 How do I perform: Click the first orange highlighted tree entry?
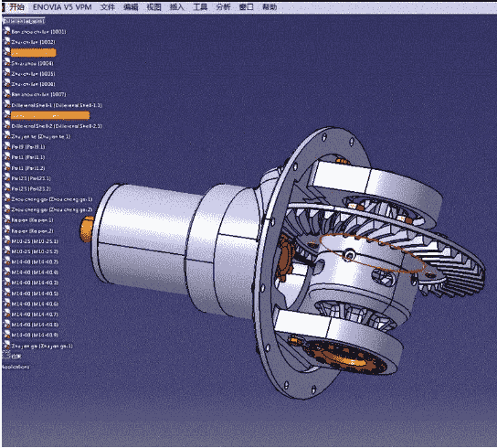pyautogui.click(x=33, y=52)
